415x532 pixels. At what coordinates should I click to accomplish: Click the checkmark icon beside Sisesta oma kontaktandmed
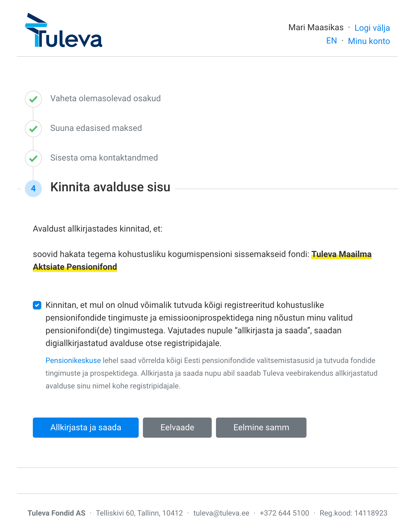(33, 158)
